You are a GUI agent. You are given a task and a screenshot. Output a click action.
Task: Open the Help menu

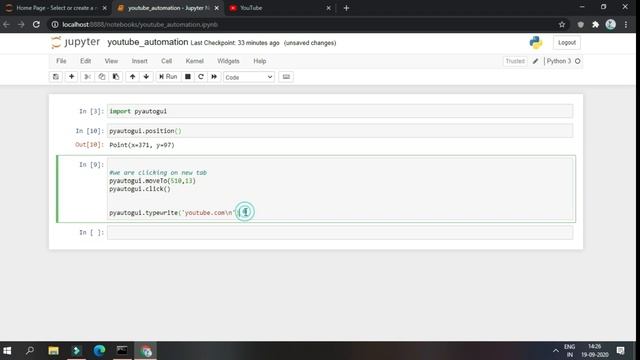click(x=260, y=61)
